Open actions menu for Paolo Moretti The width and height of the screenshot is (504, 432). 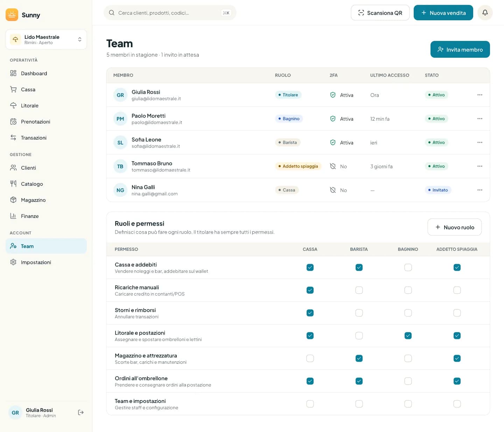coord(480,119)
